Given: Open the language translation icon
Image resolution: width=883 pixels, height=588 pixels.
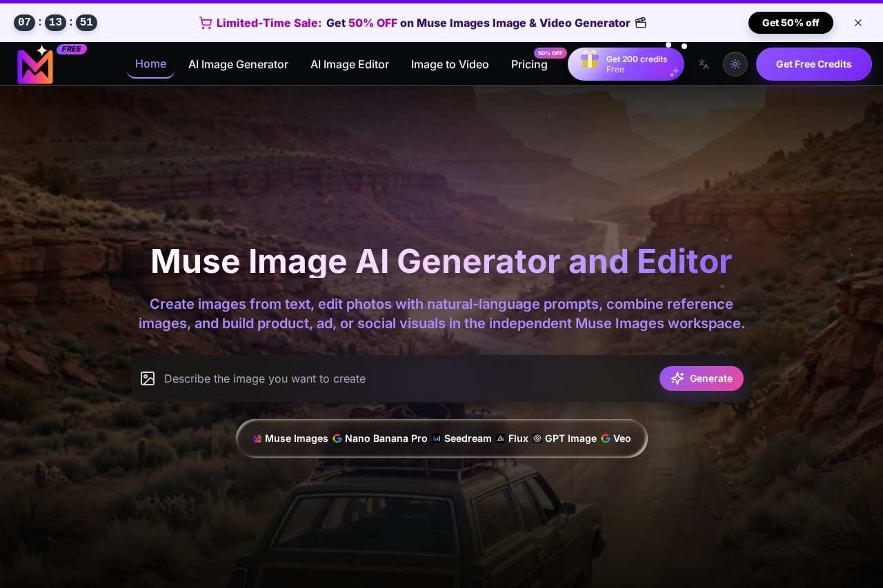Looking at the screenshot, I should [704, 64].
